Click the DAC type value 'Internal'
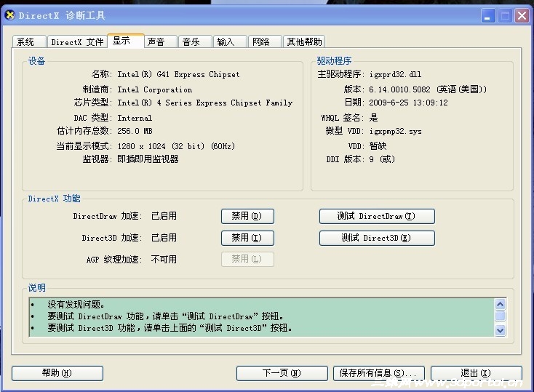534x392 pixels. [x=135, y=118]
